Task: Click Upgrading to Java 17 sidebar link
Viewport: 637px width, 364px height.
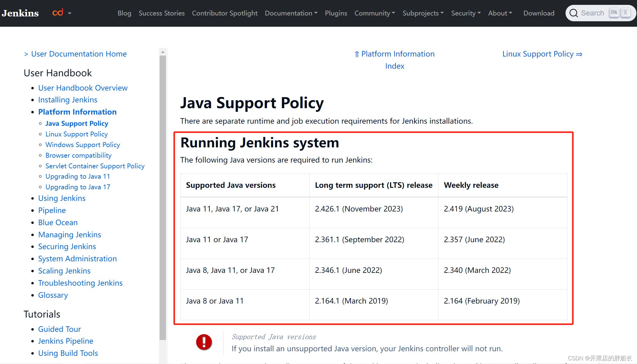Action: point(78,187)
